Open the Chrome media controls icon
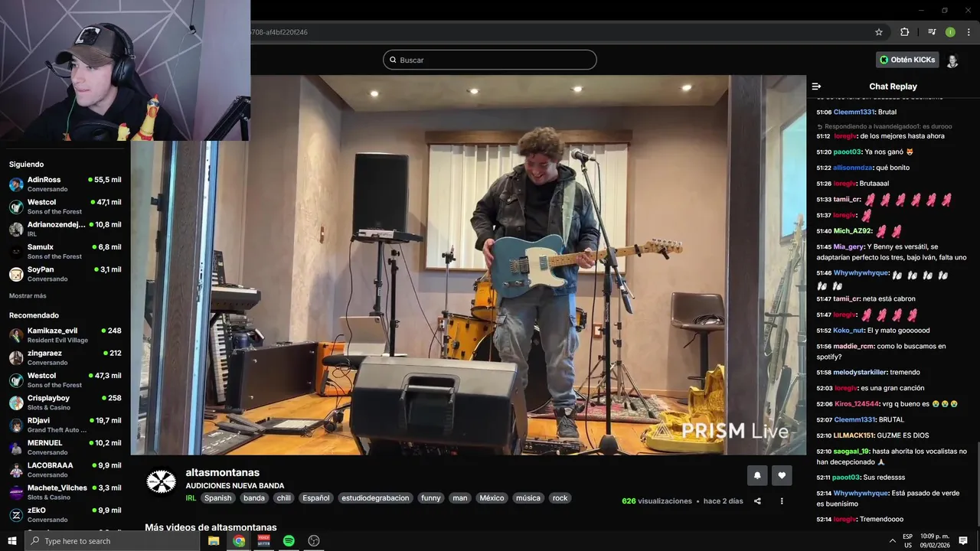The height and width of the screenshot is (551, 980). [x=932, y=32]
